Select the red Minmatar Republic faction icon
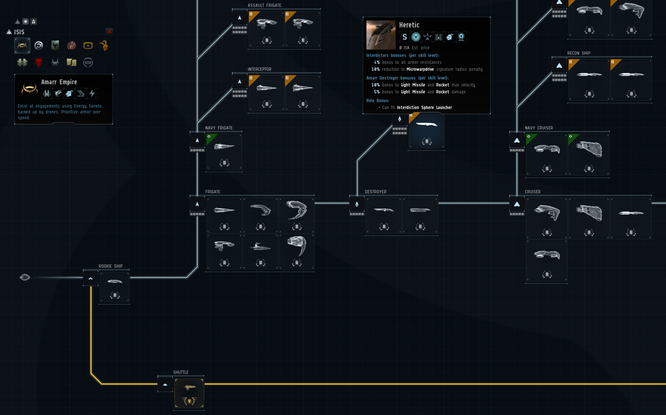Viewport: 666px width, 415px height. click(x=71, y=45)
